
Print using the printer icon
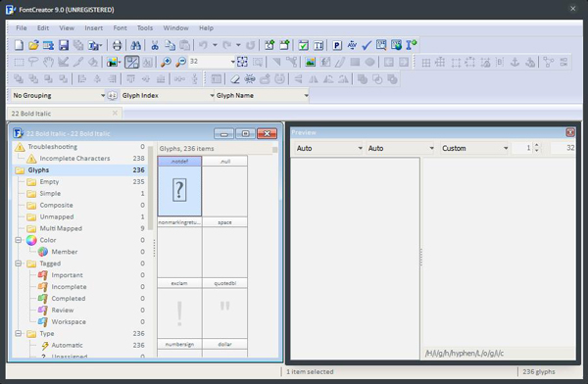click(117, 45)
